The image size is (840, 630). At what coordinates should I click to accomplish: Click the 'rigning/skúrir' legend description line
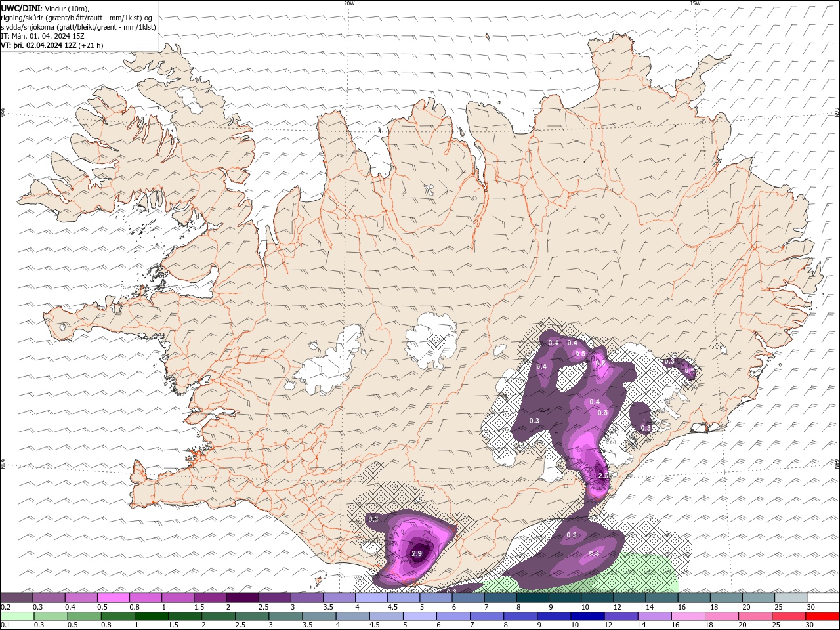(x=76, y=18)
